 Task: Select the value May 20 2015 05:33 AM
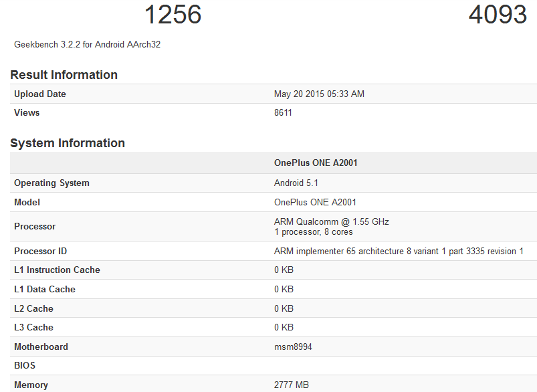pos(319,94)
